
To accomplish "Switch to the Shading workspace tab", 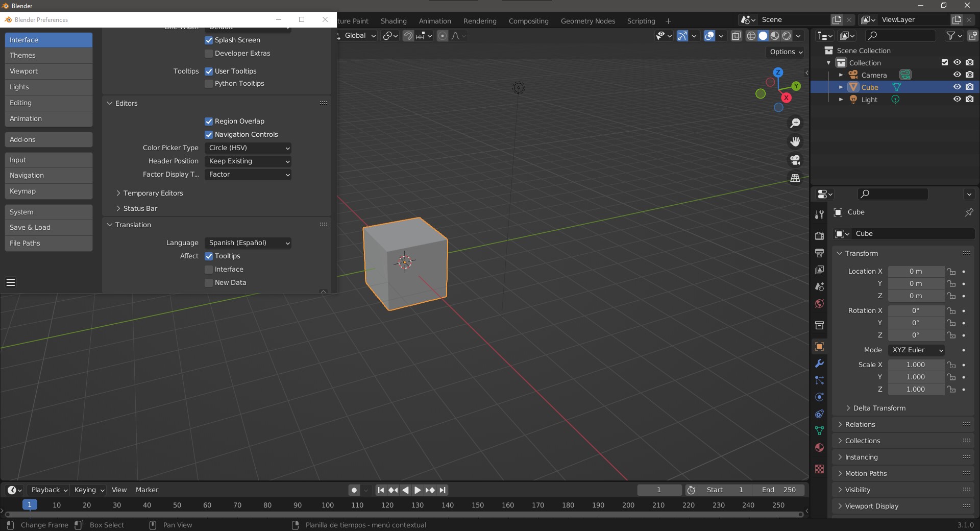I will point(394,21).
